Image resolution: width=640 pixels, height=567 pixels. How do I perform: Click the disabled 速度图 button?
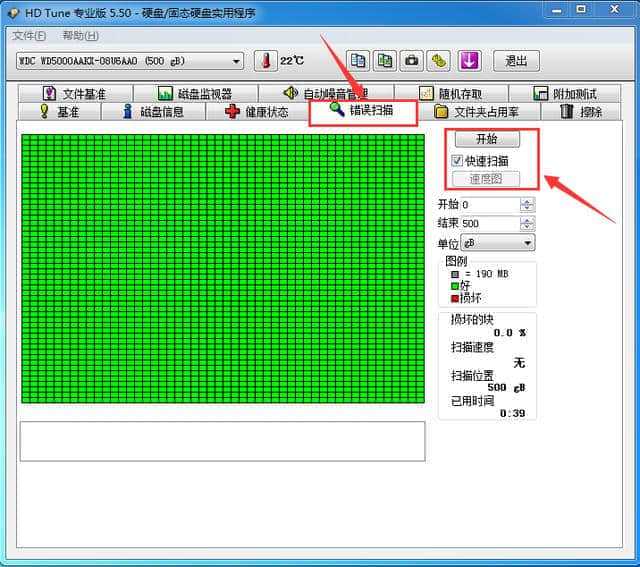[486, 179]
